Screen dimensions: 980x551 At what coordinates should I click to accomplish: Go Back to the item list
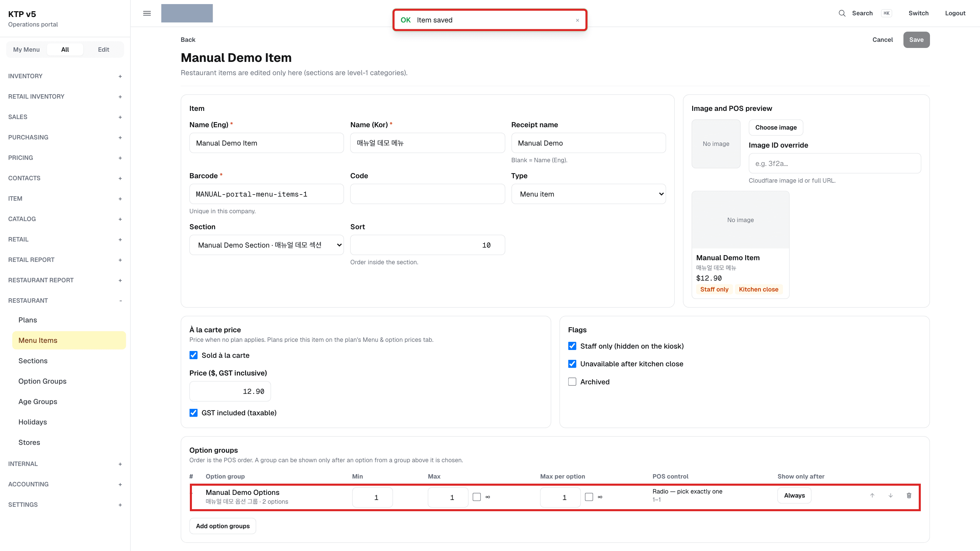coord(188,39)
